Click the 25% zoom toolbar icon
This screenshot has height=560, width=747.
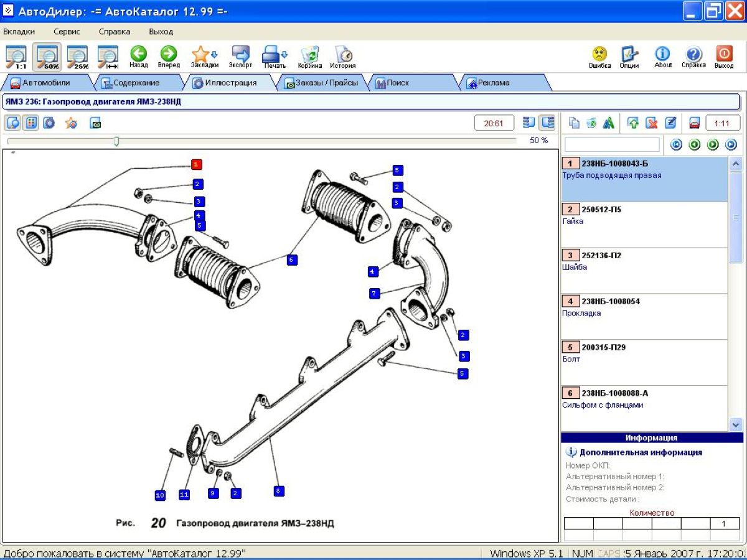(x=77, y=57)
